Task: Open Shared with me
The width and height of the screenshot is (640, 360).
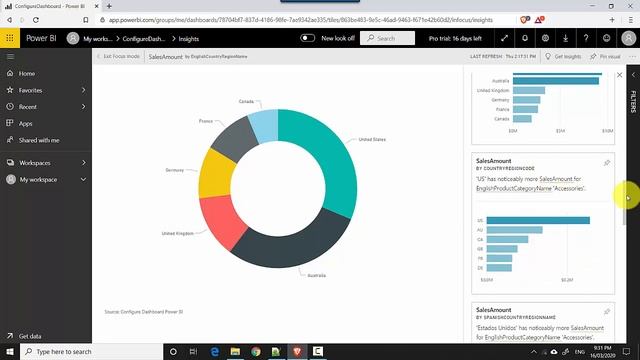Action: tap(39, 140)
